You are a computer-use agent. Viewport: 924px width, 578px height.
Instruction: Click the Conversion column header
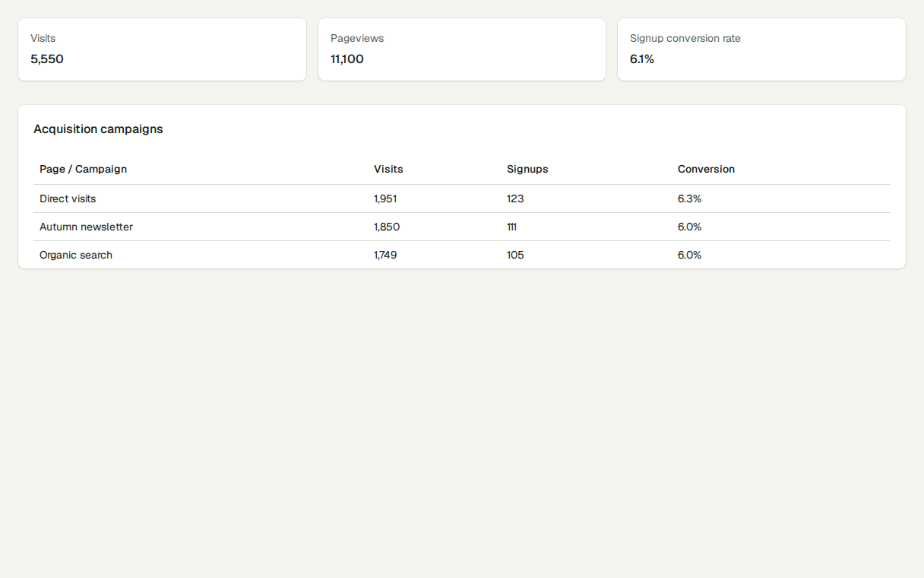(707, 169)
